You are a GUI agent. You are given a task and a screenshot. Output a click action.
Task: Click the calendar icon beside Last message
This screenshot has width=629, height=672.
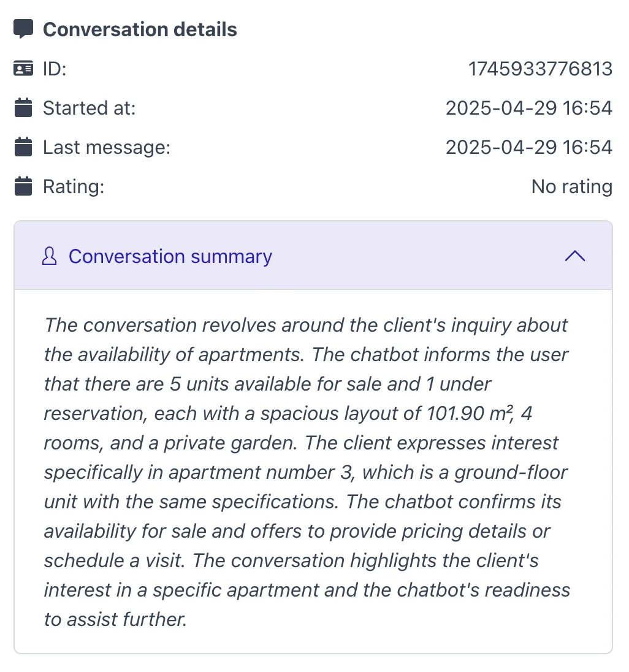click(23, 147)
